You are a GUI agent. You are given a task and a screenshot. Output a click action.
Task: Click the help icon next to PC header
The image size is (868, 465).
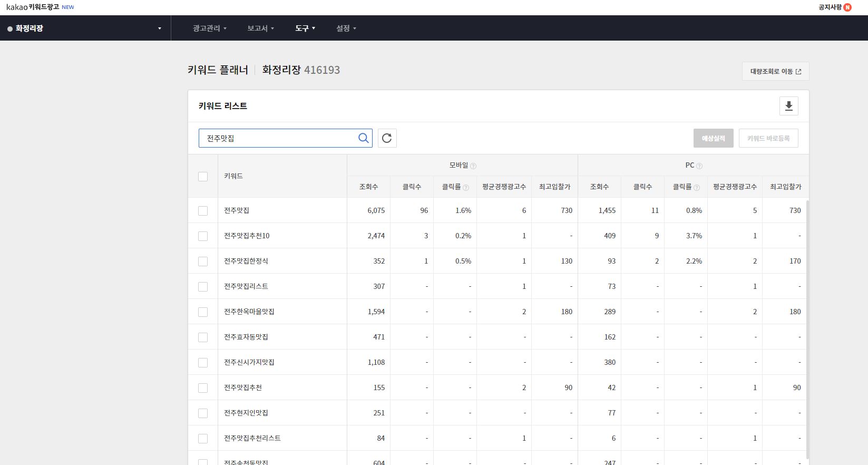tap(699, 166)
